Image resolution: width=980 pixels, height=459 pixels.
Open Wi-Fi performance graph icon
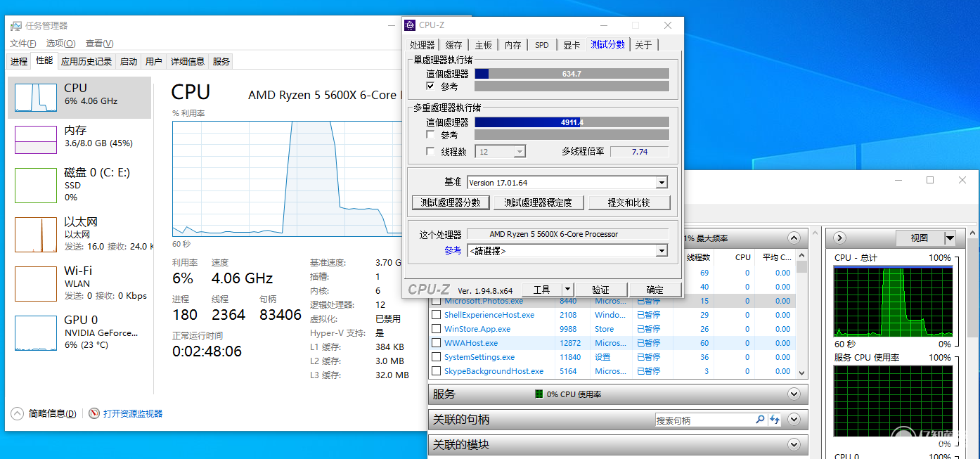coord(36,283)
